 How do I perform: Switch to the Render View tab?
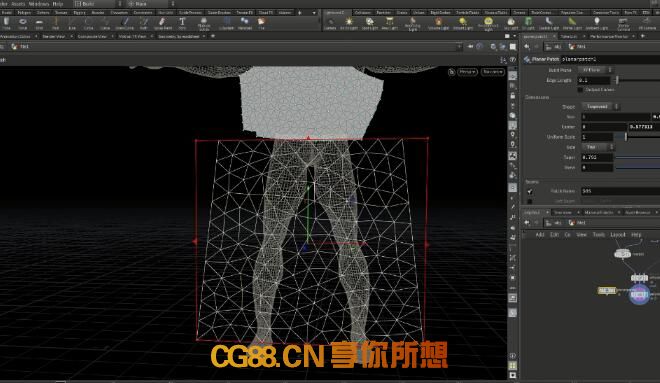(x=54, y=37)
